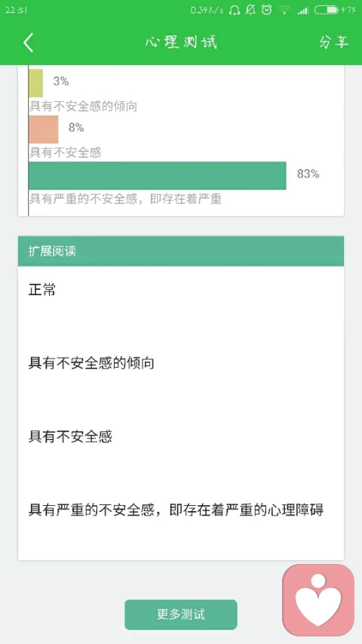The image size is (362, 644).
Task: Open the 分享 share option
Action: tap(333, 42)
